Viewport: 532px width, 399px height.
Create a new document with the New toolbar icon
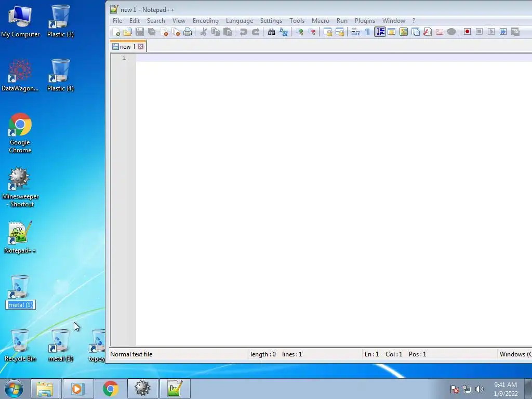[116, 32]
